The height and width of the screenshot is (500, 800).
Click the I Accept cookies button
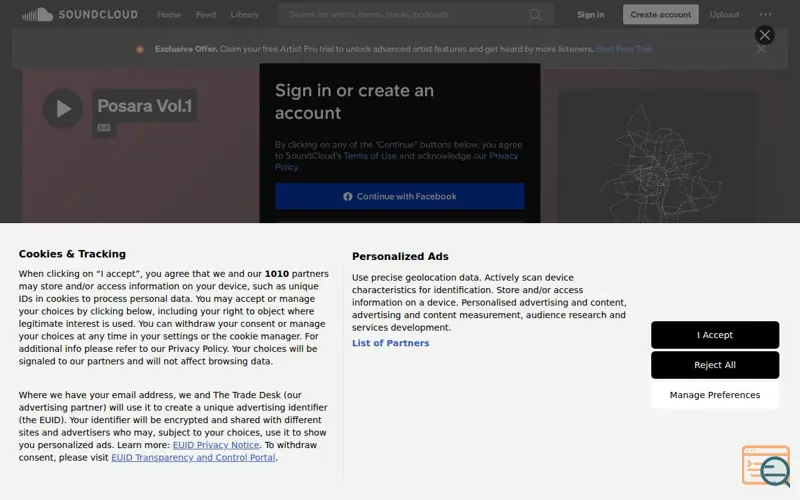coord(715,335)
